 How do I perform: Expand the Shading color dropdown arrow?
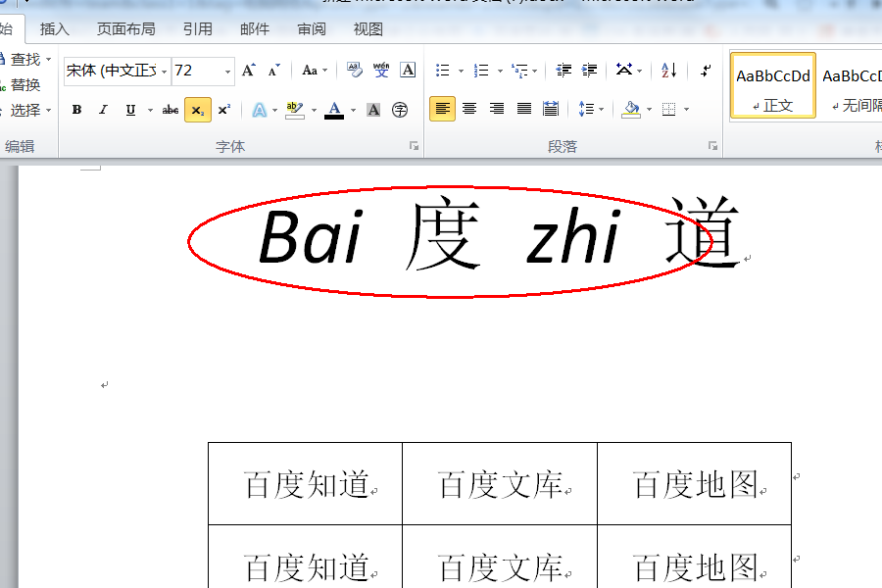[649, 109]
